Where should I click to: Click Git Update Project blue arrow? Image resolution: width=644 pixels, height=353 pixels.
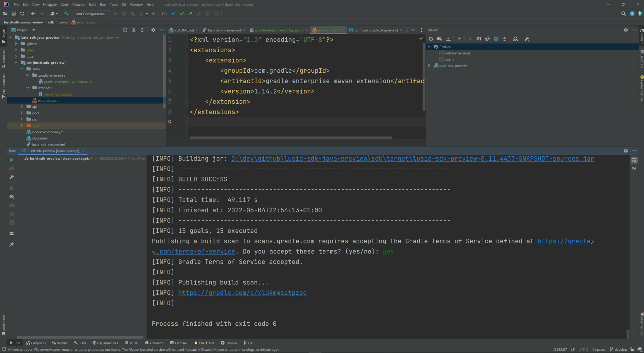pyautogui.click(x=173, y=14)
